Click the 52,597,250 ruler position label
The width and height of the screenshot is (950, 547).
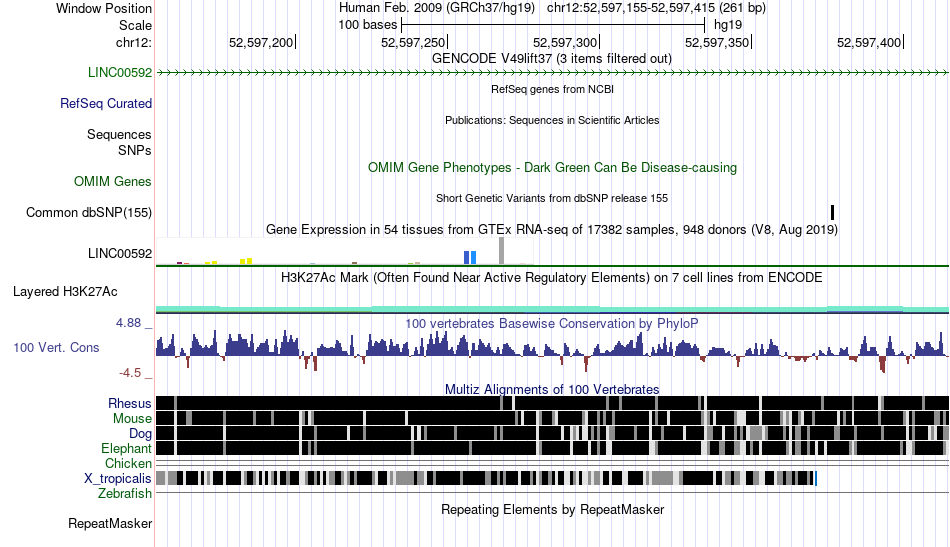coord(413,43)
